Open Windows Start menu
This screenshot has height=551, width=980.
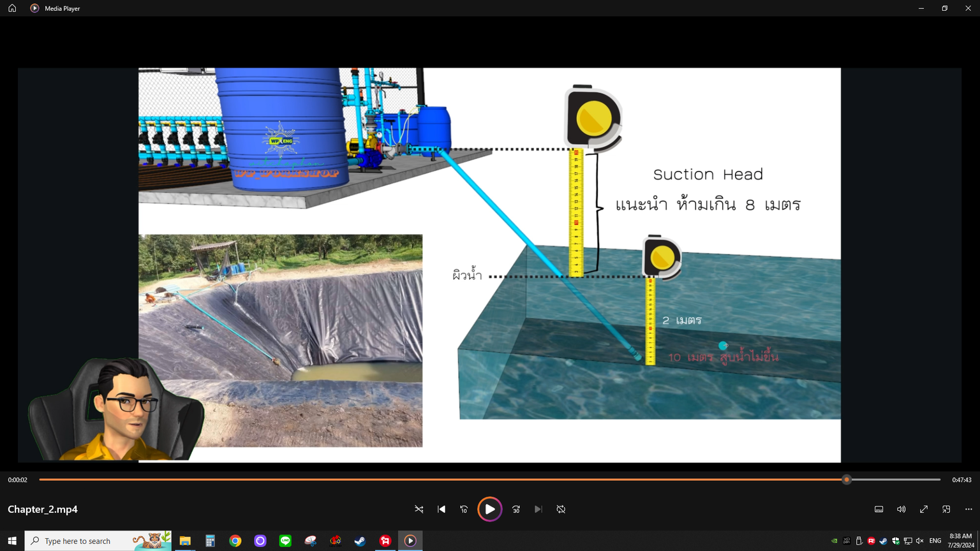[x=12, y=541]
